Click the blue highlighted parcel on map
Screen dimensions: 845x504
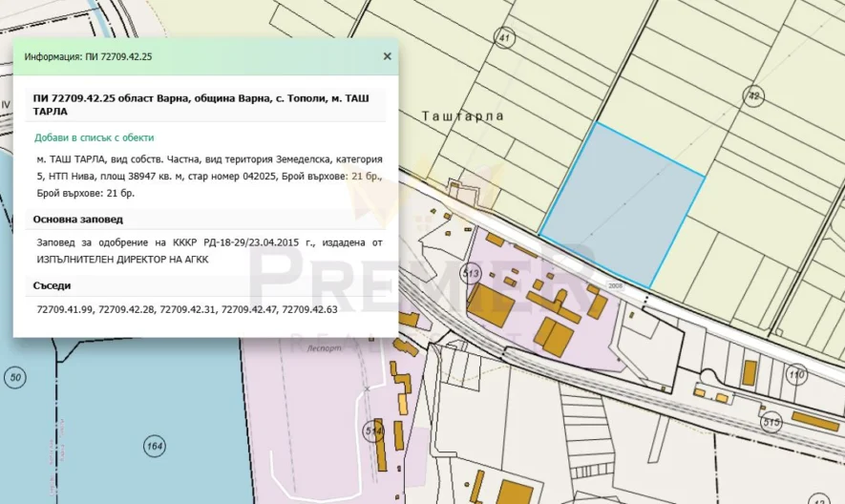(x=623, y=205)
